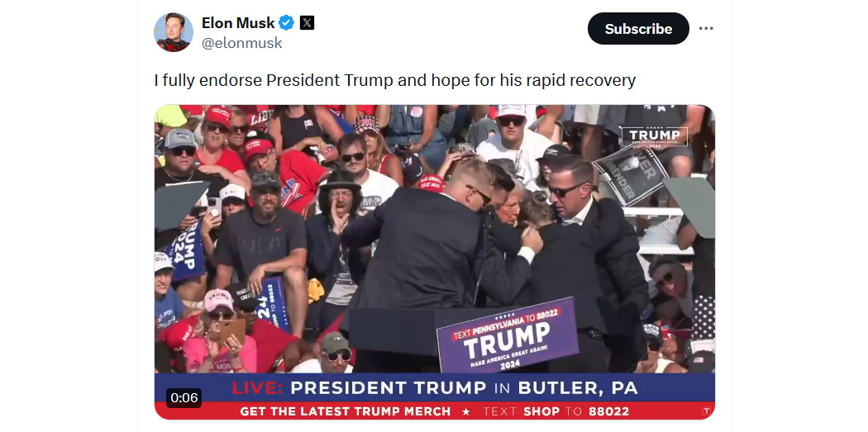Viewport: 868px width, 432px height.
Task: Click the Text Pennsylvania to 88022 strip
Action: coord(507,323)
